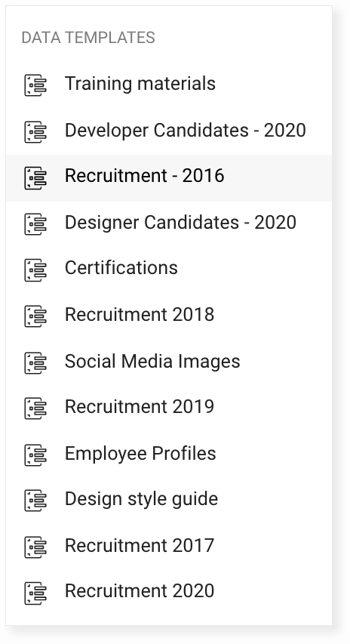Click the Training materials template icon
The image size is (350, 644).
point(35,85)
